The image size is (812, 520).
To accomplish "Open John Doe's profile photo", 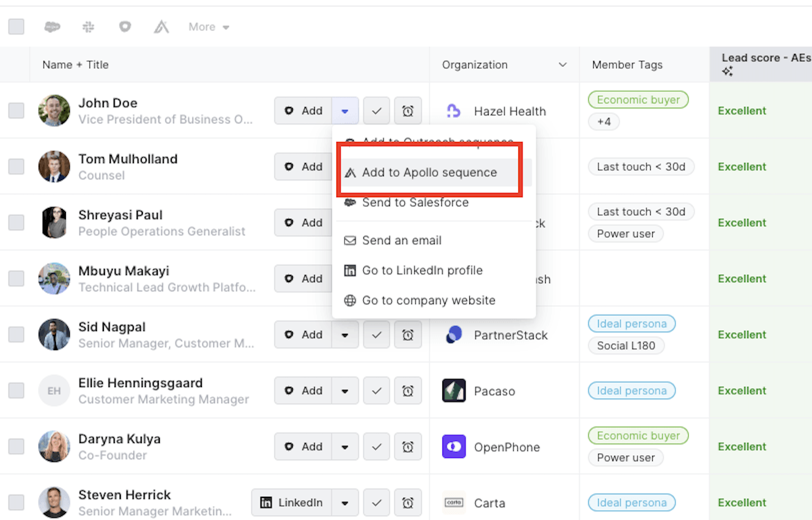I will pos(54,111).
